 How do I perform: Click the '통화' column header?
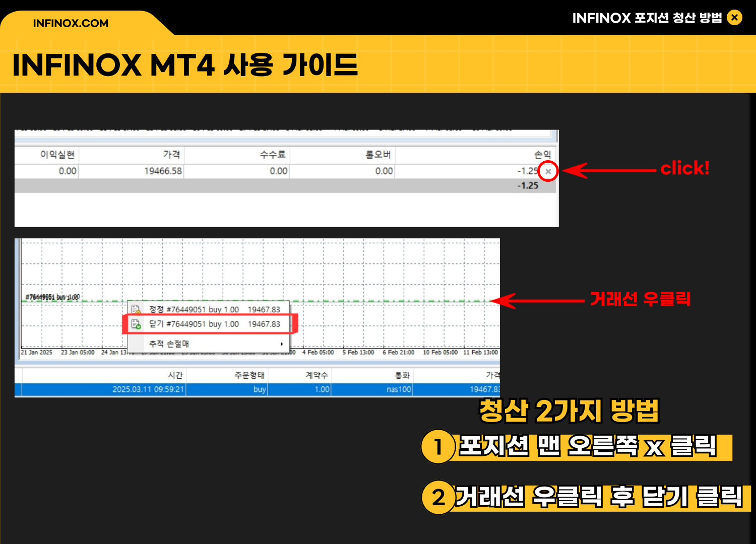tap(403, 375)
